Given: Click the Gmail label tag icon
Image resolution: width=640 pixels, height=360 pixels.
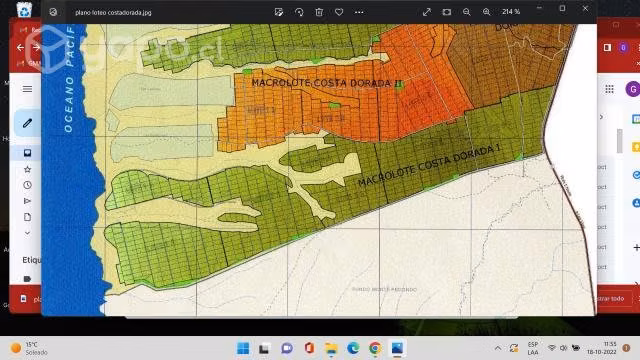Looking at the screenshot, I should click(27, 279).
